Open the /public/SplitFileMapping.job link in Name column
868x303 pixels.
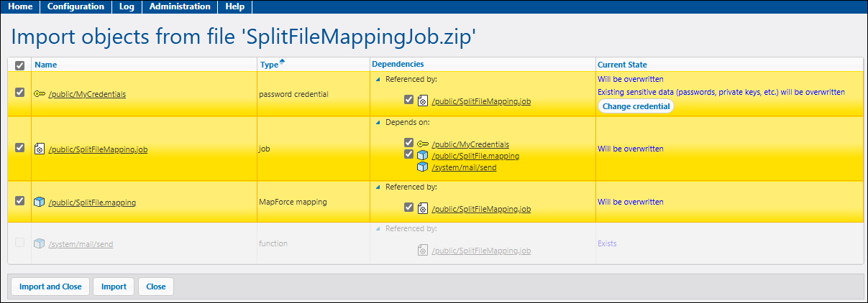pyautogui.click(x=98, y=149)
